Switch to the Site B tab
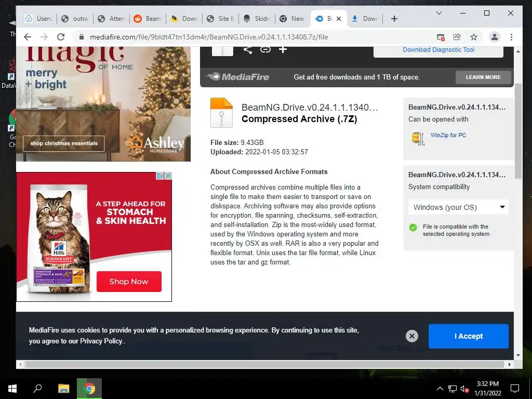The height and width of the screenshot is (399, 532). pyautogui.click(x=220, y=19)
